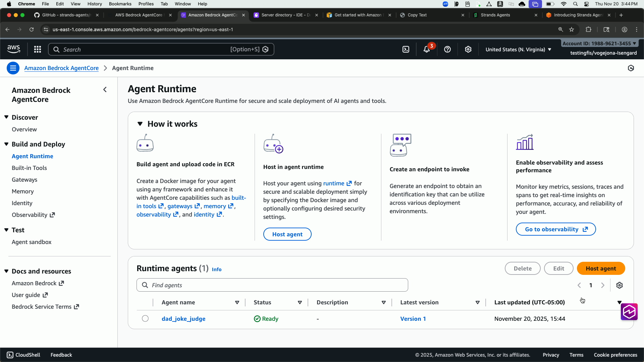The image size is (644, 362).
Task: Collapse the Build and Deploy navigation group
Action: pyautogui.click(x=6, y=144)
